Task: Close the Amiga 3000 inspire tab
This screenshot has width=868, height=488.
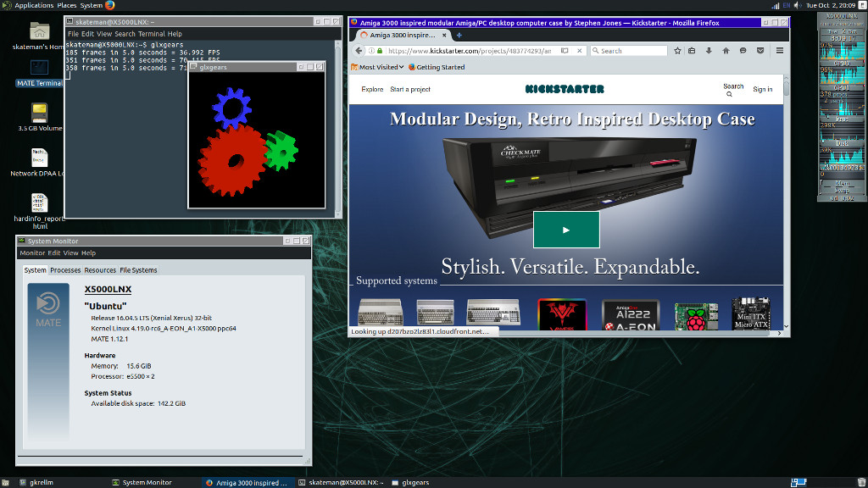Action: pos(444,35)
